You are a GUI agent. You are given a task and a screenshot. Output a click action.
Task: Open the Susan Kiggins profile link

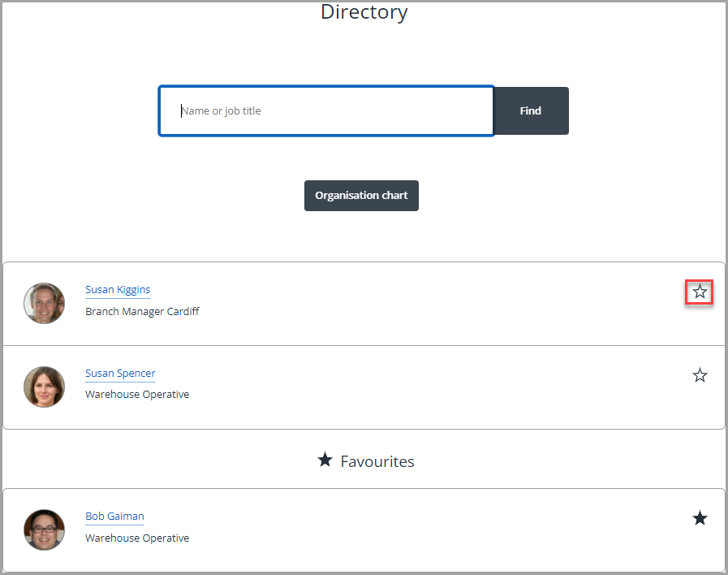118,290
